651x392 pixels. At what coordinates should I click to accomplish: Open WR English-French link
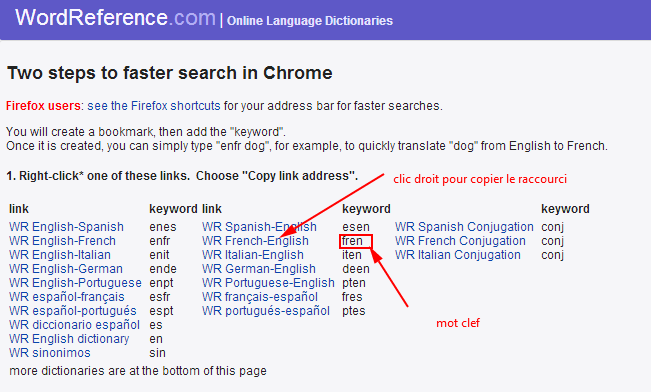(x=62, y=241)
